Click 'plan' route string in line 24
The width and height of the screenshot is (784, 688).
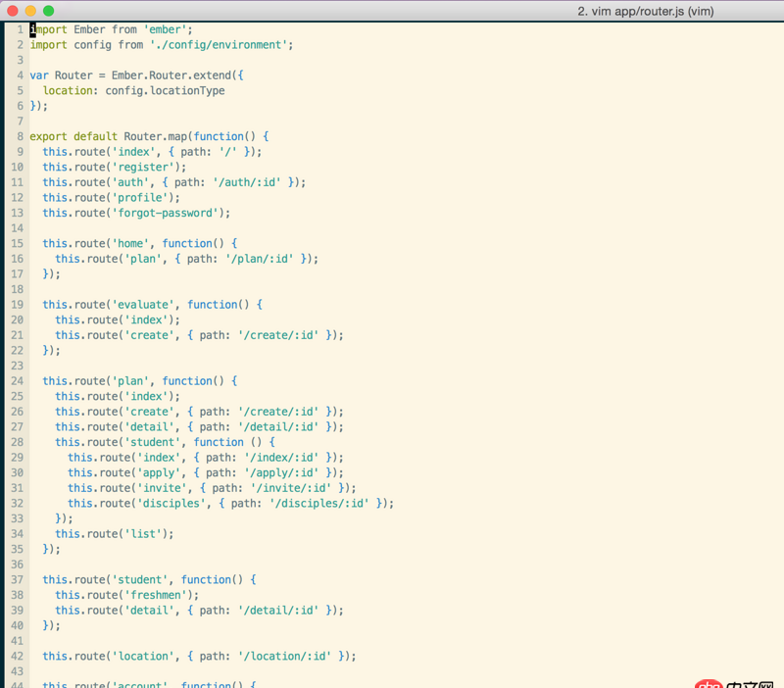[130, 381]
